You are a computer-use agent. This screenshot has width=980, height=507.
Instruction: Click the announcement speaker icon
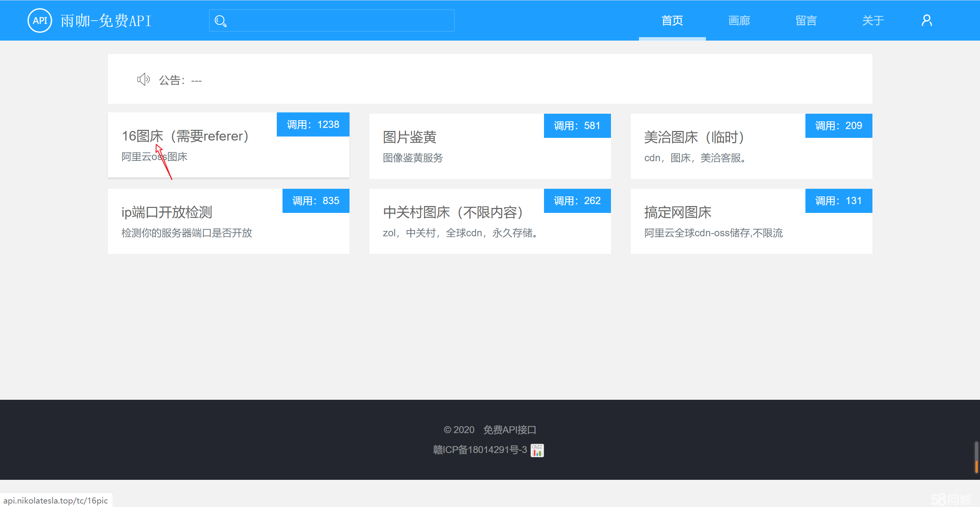pyautogui.click(x=144, y=80)
